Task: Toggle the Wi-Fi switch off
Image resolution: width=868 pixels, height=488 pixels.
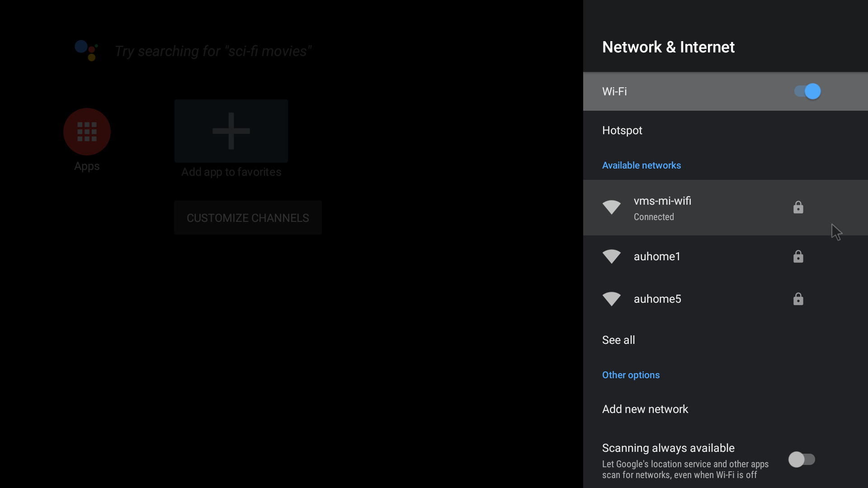Action: tap(807, 91)
